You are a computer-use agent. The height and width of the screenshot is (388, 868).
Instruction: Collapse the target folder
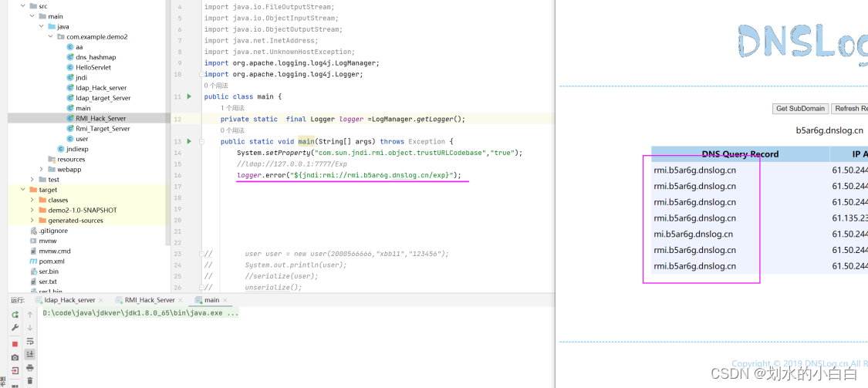click(x=23, y=190)
